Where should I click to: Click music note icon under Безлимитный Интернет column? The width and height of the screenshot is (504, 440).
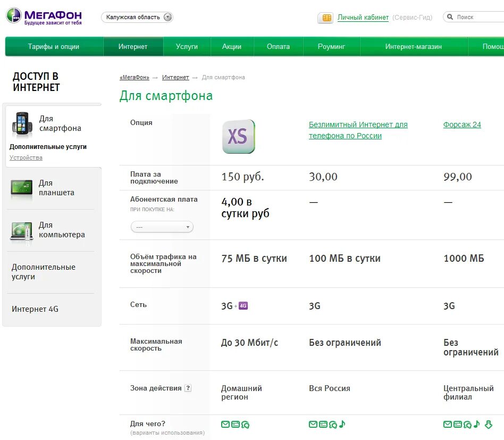click(x=342, y=424)
